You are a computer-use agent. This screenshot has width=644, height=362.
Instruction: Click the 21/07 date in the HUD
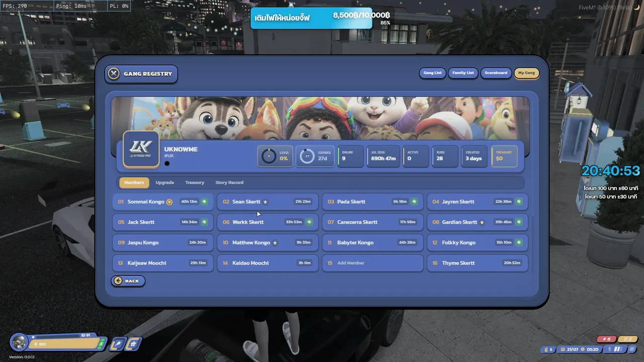573,349
